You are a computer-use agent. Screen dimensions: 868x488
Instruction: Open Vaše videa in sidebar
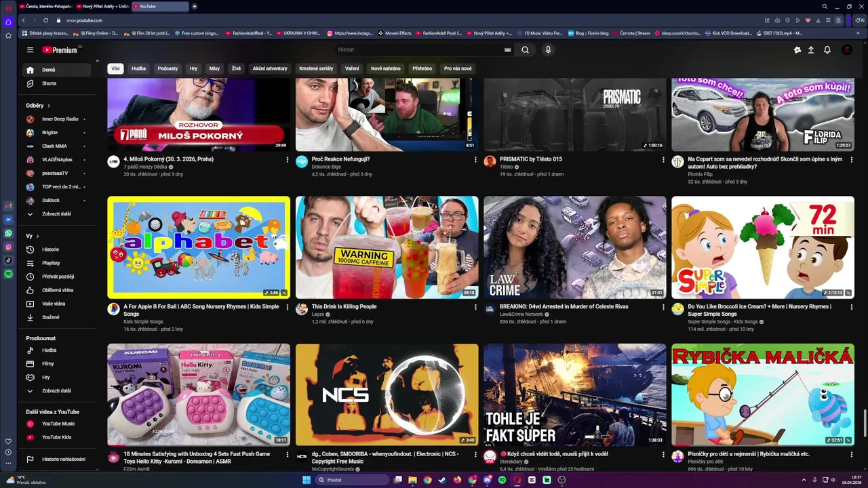coord(57,304)
